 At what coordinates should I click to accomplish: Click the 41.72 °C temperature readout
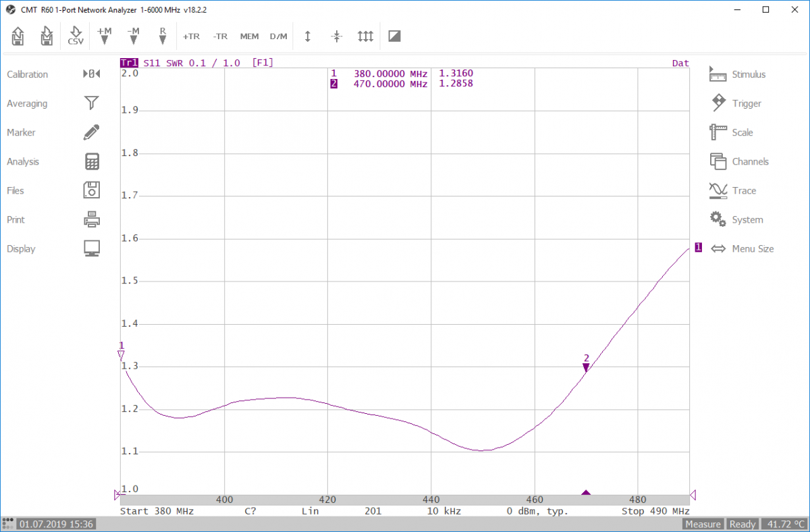784,524
